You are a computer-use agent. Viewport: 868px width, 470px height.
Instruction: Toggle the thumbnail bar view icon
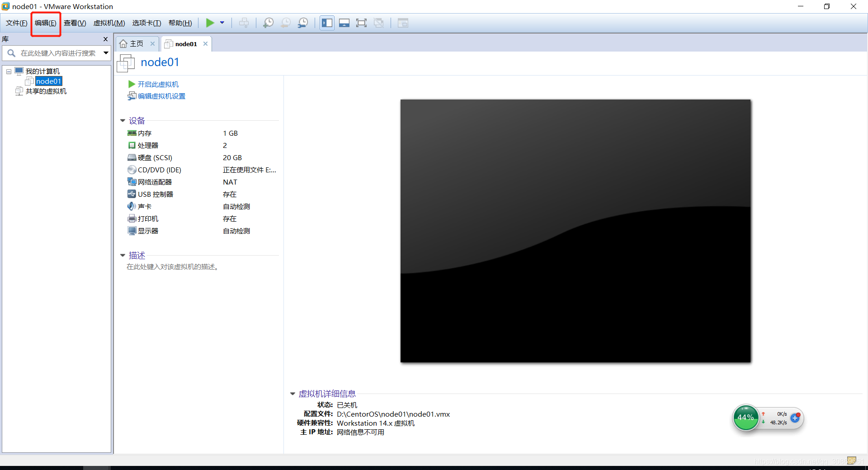344,23
